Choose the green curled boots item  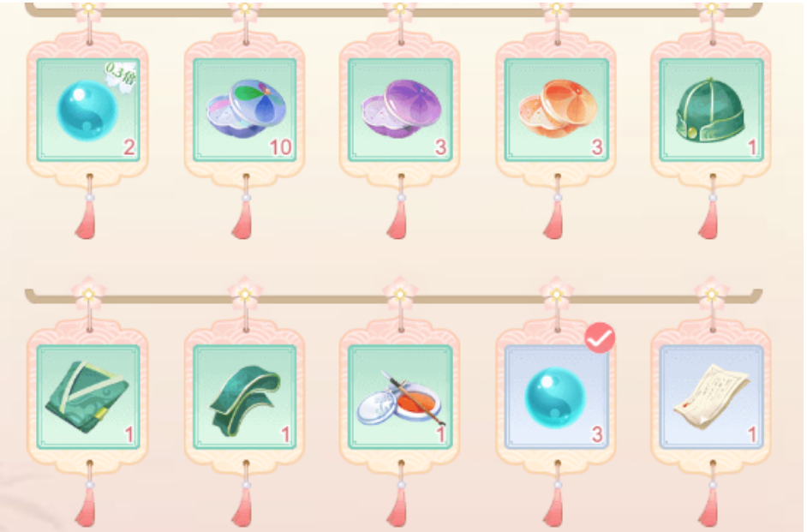pyautogui.click(x=245, y=397)
